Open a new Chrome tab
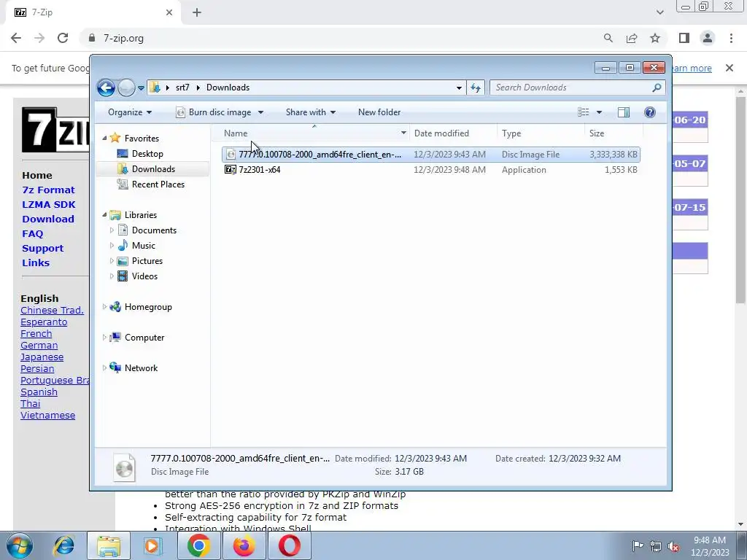 197,12
